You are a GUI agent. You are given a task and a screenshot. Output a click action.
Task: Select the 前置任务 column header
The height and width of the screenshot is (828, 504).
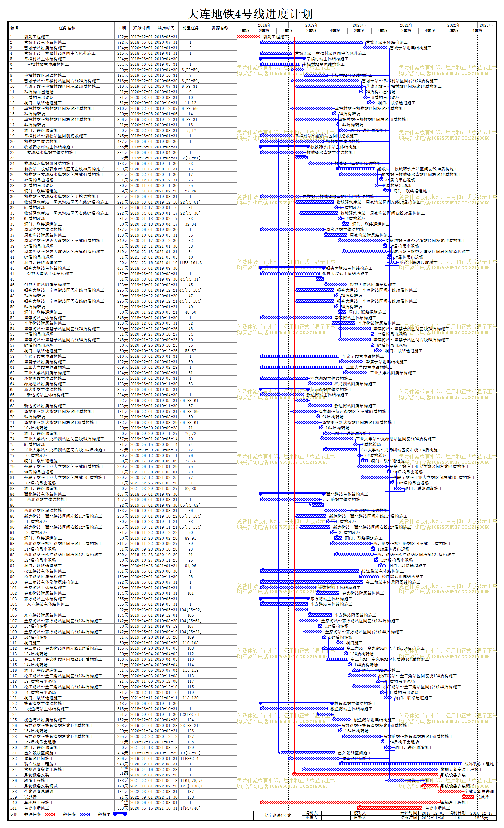(x=191, y=28)
